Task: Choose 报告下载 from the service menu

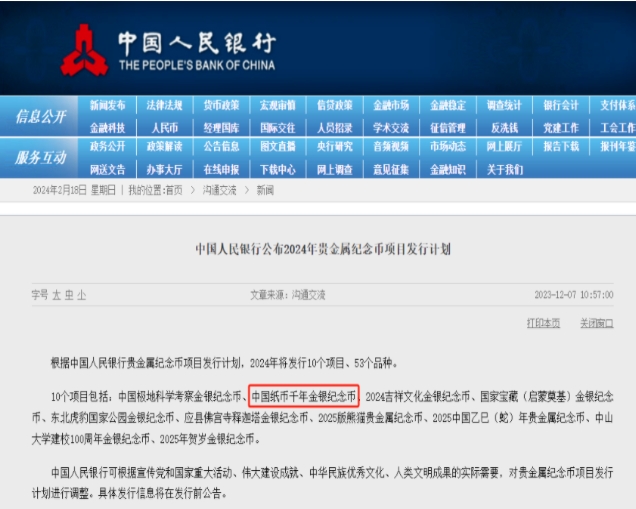Action: 561,146
